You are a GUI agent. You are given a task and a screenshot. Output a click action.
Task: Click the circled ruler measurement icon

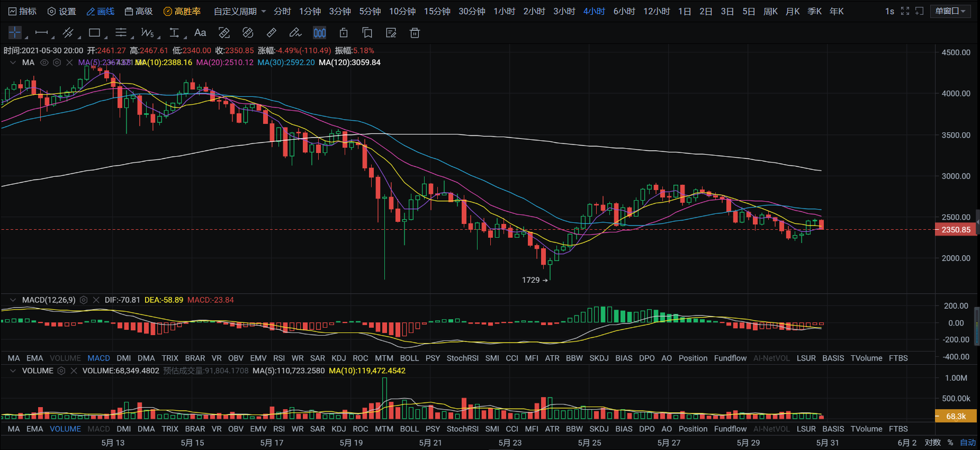point(248,33)
